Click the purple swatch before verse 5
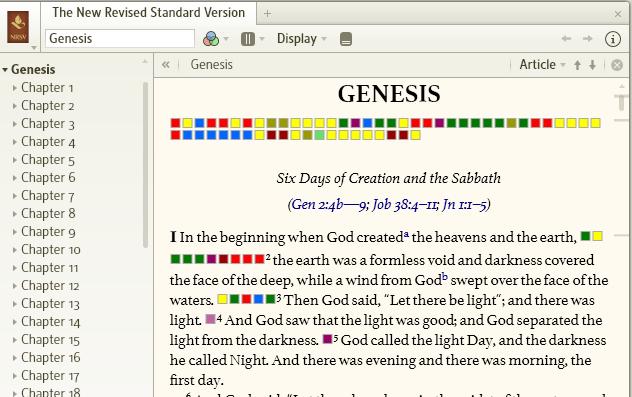Screen dimensions: 632x397 [x=328, y=339]
